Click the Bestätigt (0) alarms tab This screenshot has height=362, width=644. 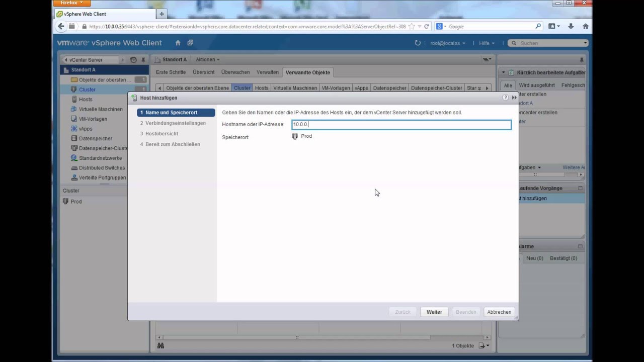coord(563,258)
